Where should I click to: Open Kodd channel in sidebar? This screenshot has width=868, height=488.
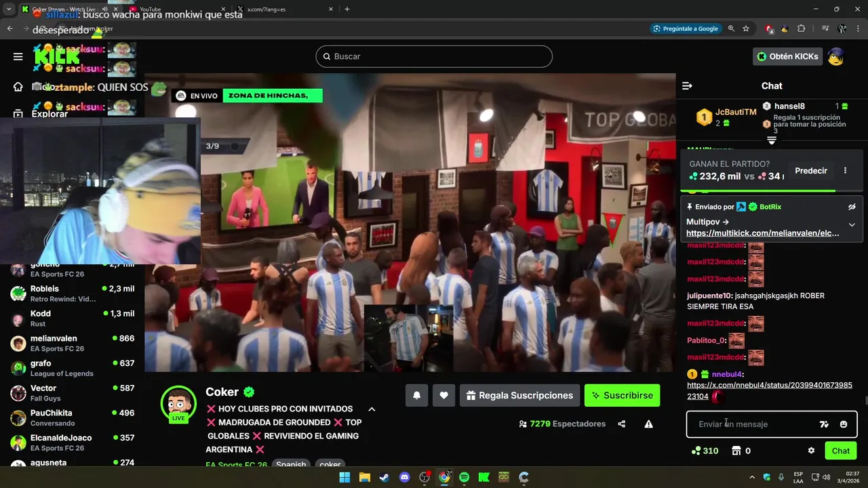[x=72, y=319]
